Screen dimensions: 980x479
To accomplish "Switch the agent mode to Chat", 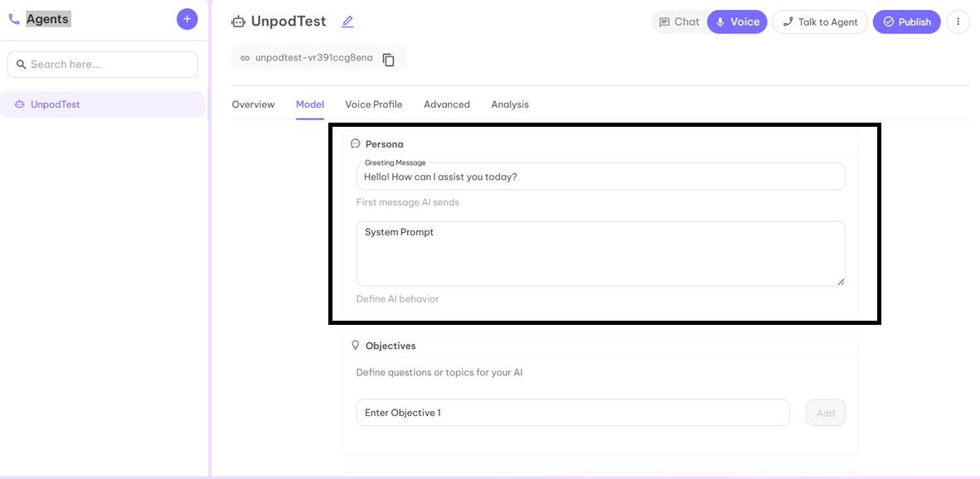I will (681, 22).
